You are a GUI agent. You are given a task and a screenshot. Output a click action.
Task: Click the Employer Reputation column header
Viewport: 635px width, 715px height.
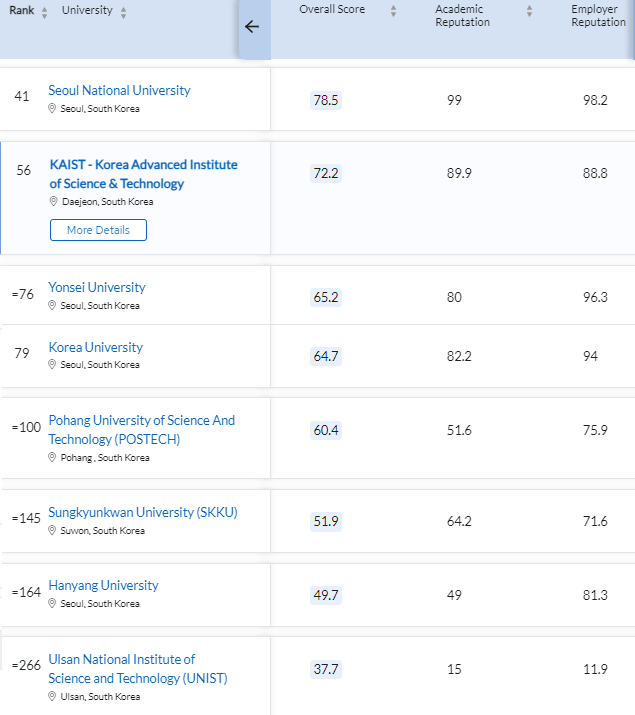[599, 16]
